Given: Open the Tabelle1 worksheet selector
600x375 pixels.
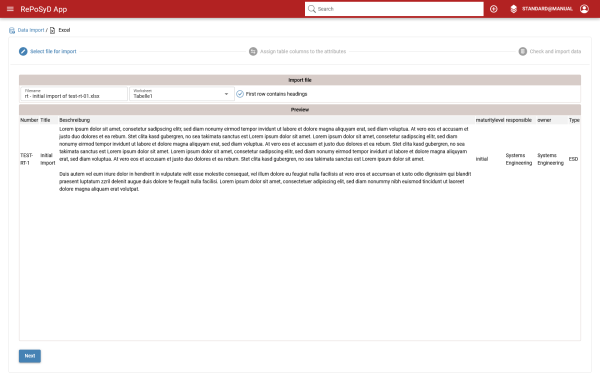Looking at the screenshot, I should (x=182, y=94).
